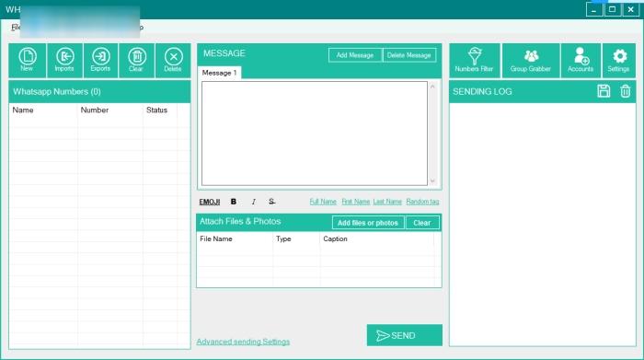
Task: Open Settings with the gear icon
Action: point(619,61)
